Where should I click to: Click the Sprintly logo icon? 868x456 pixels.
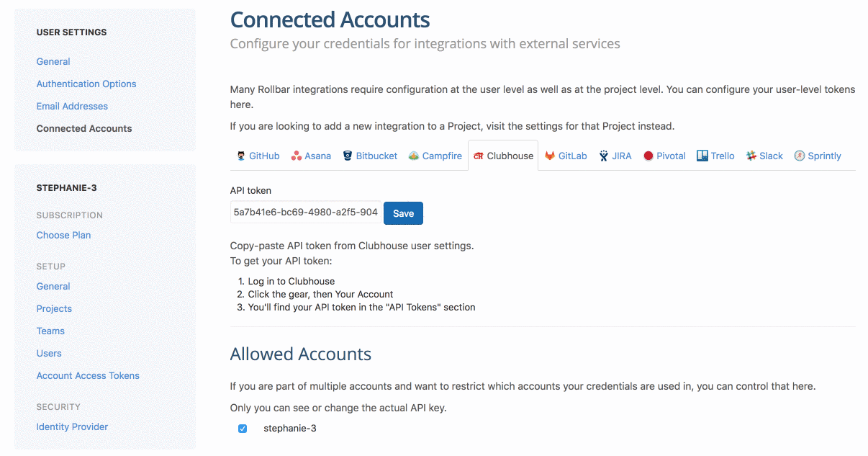(x=800, y=156)
